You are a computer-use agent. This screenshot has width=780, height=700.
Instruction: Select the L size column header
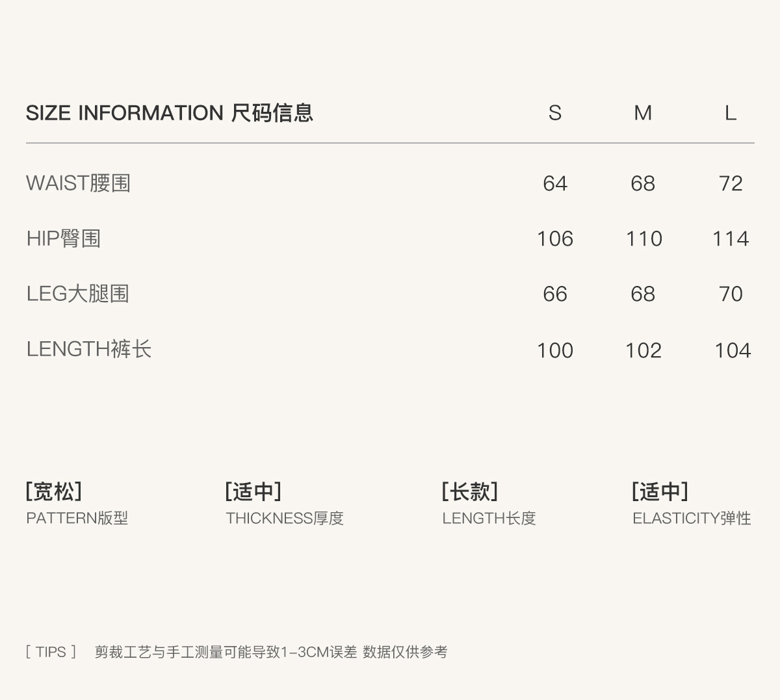pyautogui.click(x=730, y=113)
